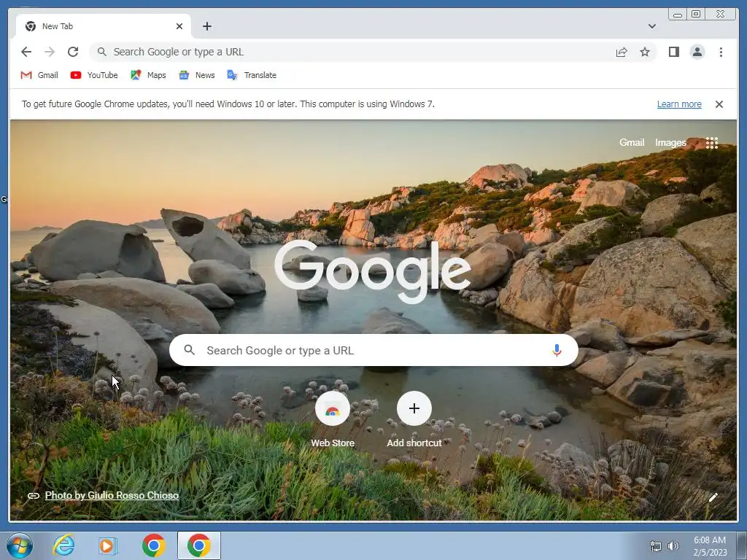Image resolution: width=747 pixels, height=560 pixels.
Task: Select the New Tab tab
Action: [x=104, y=26]
